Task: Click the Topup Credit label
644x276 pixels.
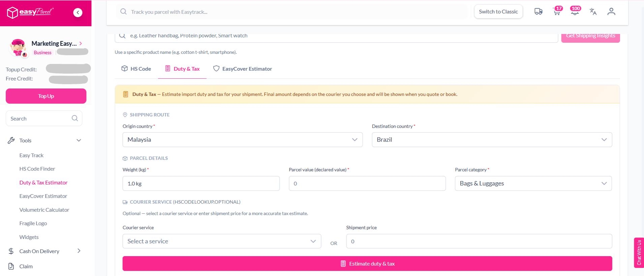Action: tap(21, 69)
